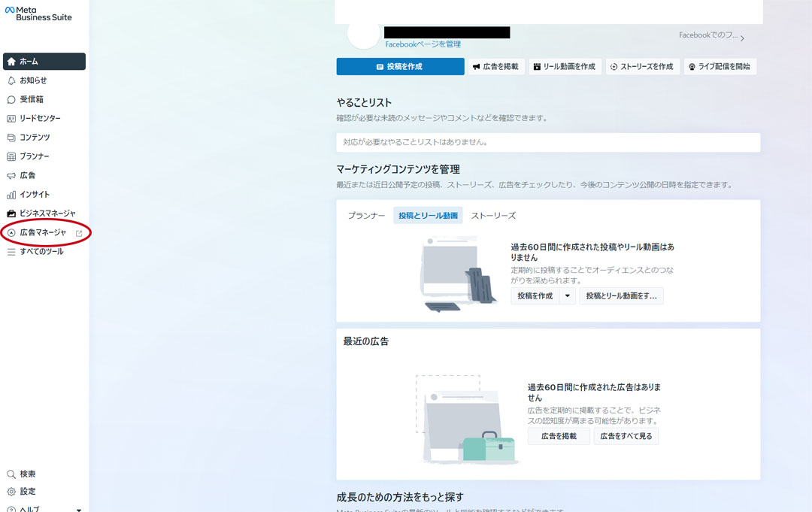Click chevron beside Facebookでのフ… text
Viewport: 812px width, 512px height.
tap(742, 38)
